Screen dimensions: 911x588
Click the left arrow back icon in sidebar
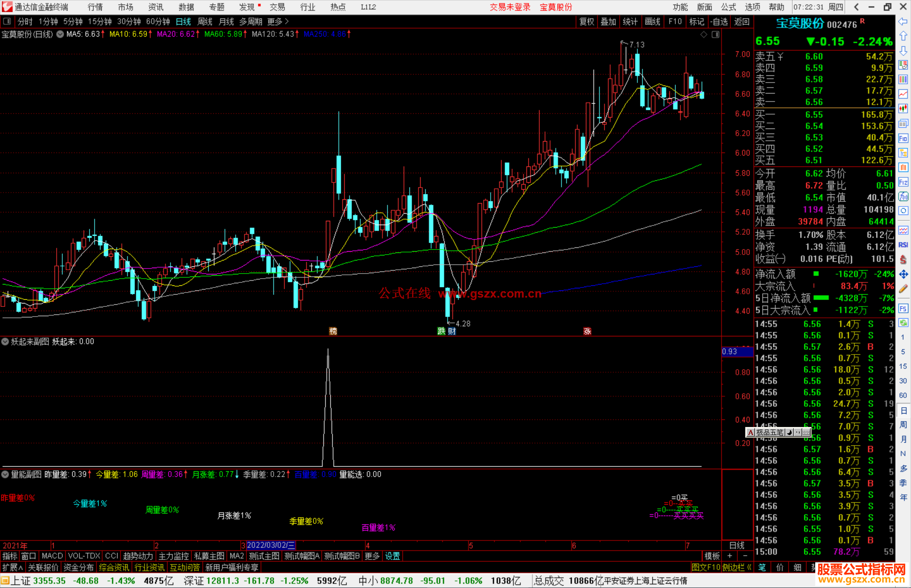tap(903, 21)
